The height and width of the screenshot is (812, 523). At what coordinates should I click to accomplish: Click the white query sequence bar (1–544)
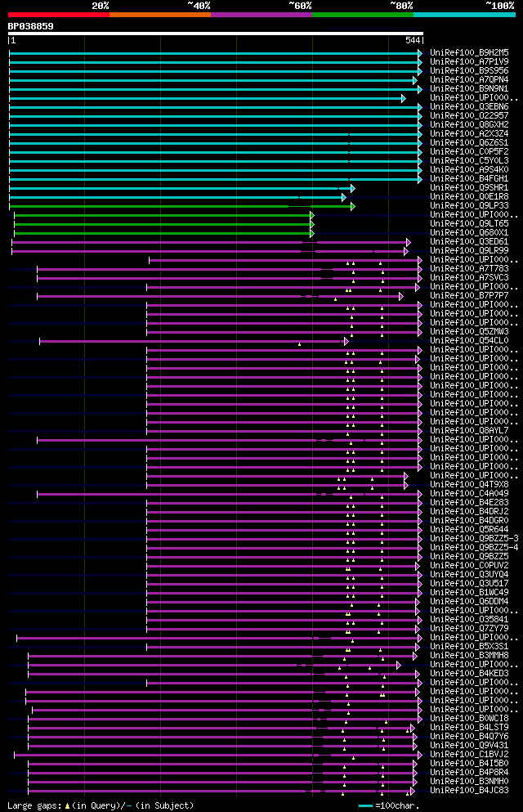click(x=215, y=34)
